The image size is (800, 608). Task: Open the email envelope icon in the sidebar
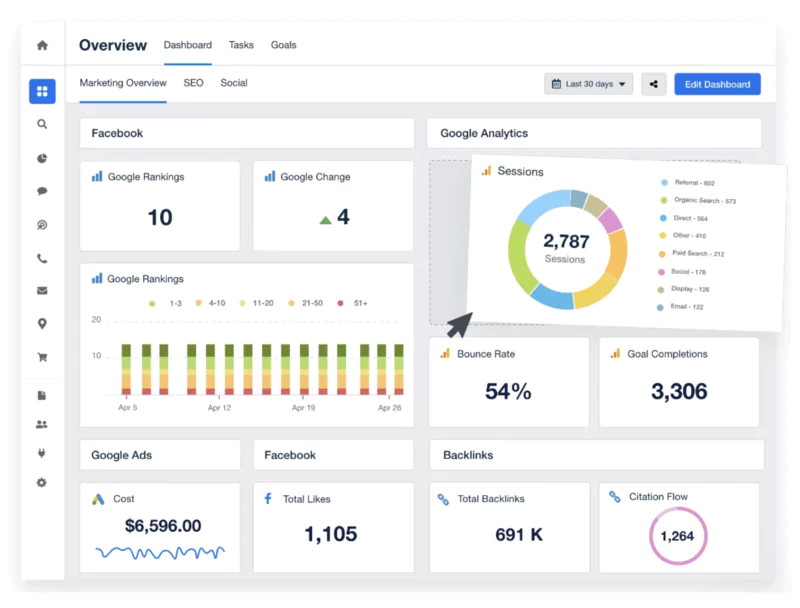point(42,291)
